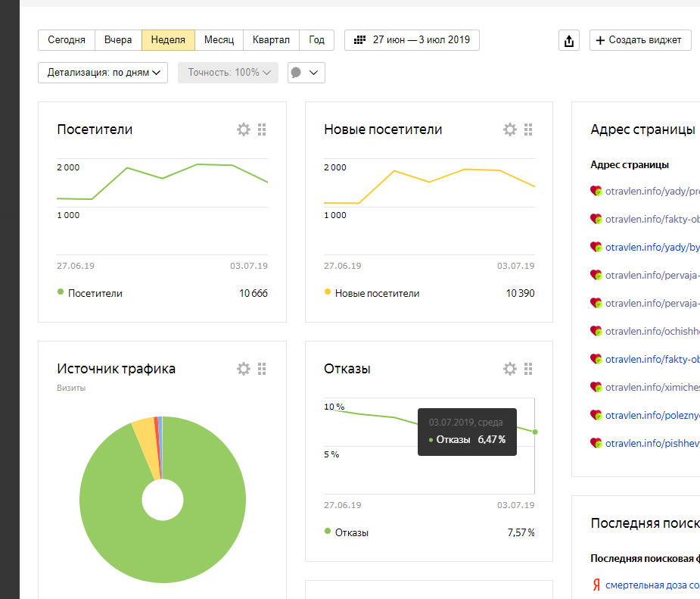Click drag handle on Отказы widget
The image size is (700, 599).
coord(529,369)
